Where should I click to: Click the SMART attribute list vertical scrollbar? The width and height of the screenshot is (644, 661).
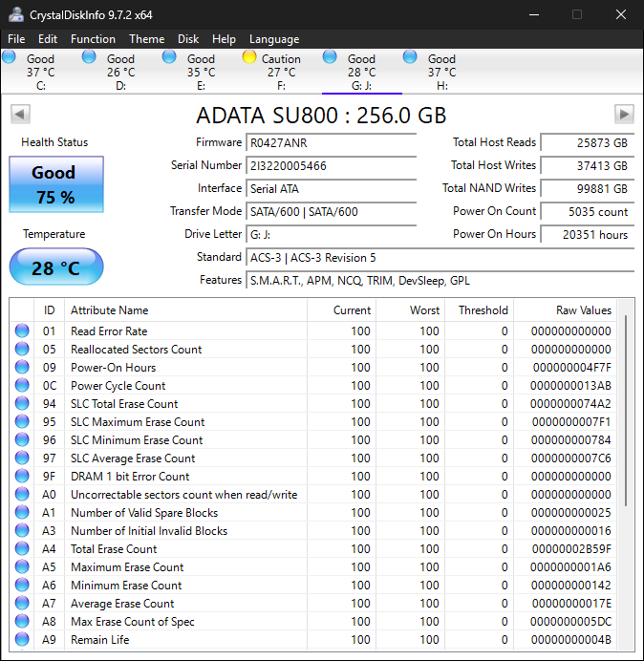pyautogui.click(x=627, y=411)
